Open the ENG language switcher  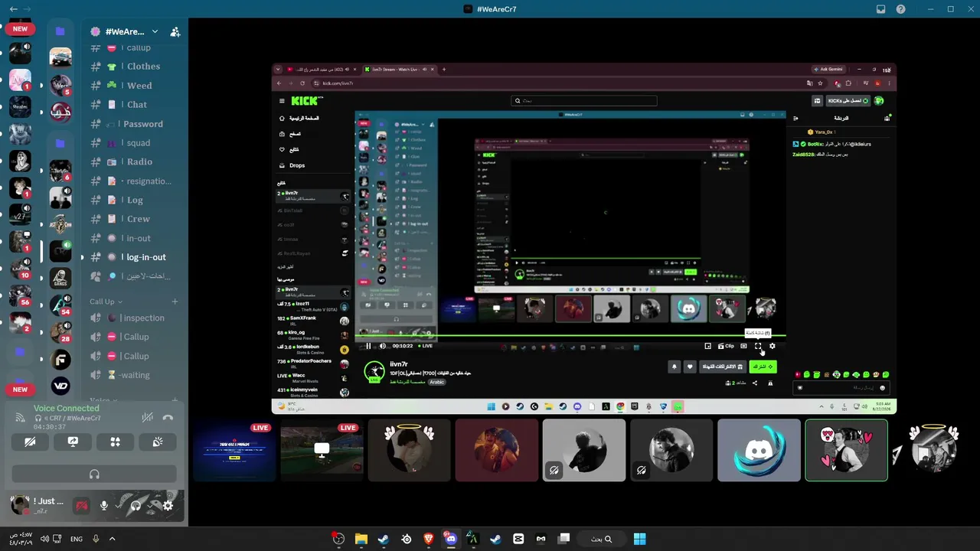[x=77, y=539]
